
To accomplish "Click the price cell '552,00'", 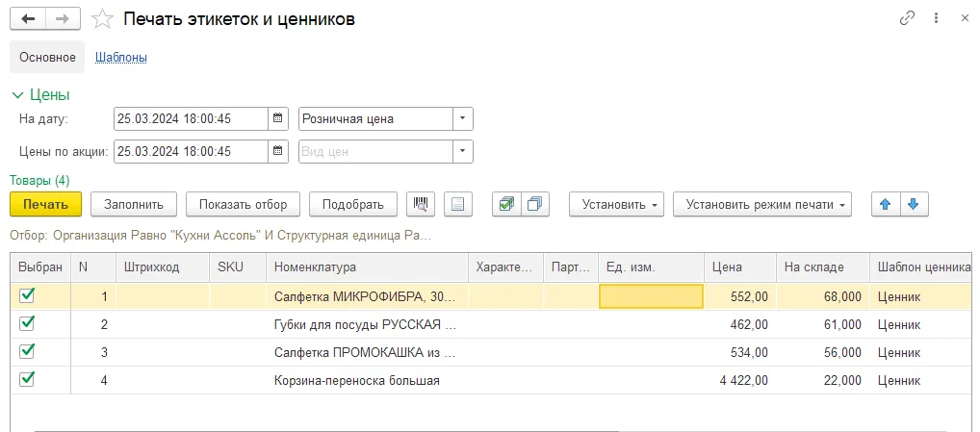I will pyautogui.click(x=740, y=296).
